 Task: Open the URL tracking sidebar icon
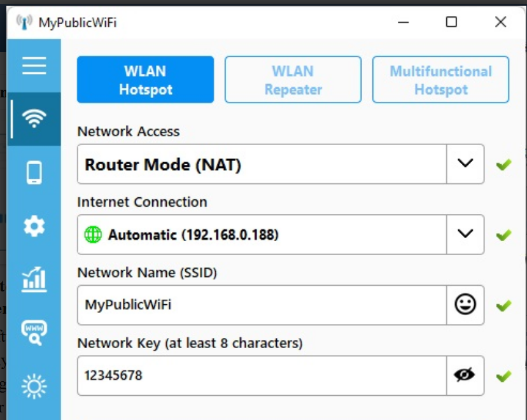point(34,332)
